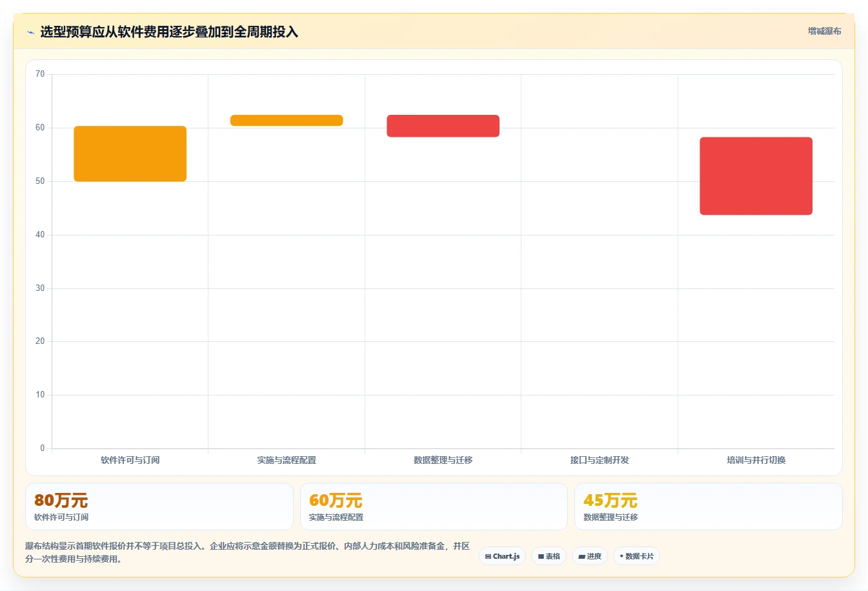Click the 数据整理与迁移 x-axis label
Screen dimensions: 868x591
pos(443,460)
